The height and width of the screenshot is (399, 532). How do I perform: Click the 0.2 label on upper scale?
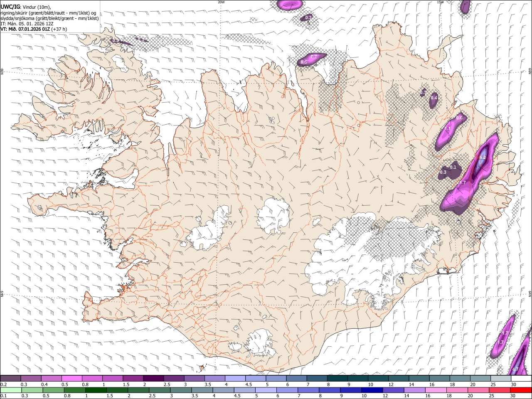point(4,384)
